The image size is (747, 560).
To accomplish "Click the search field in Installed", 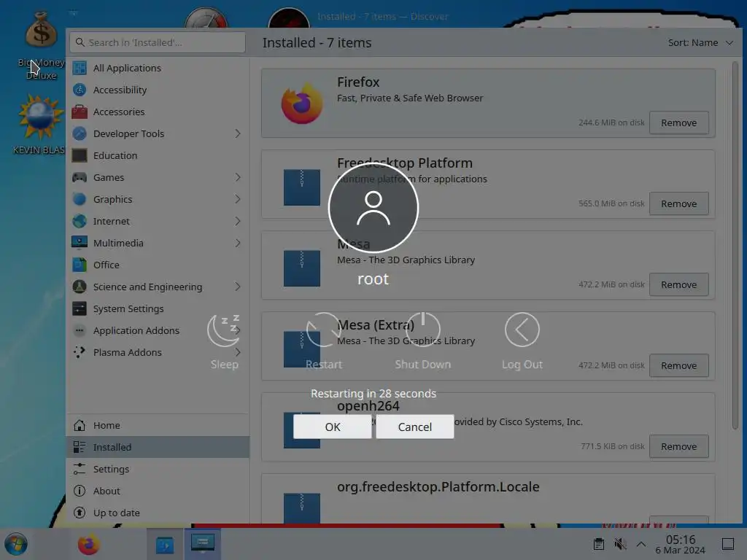I will coord(158,42).
